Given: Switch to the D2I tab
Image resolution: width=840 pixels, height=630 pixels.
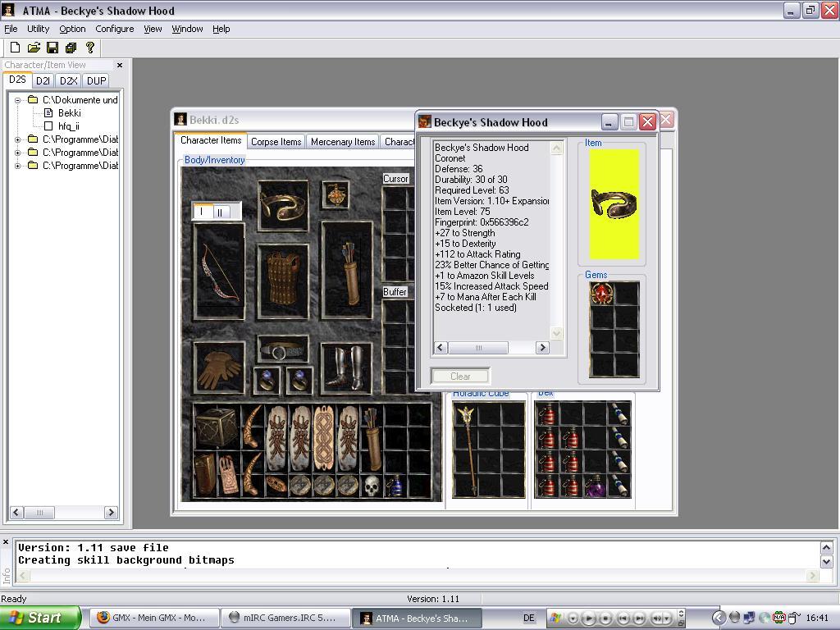Looking at the screenshot, I should pos(43,81).
